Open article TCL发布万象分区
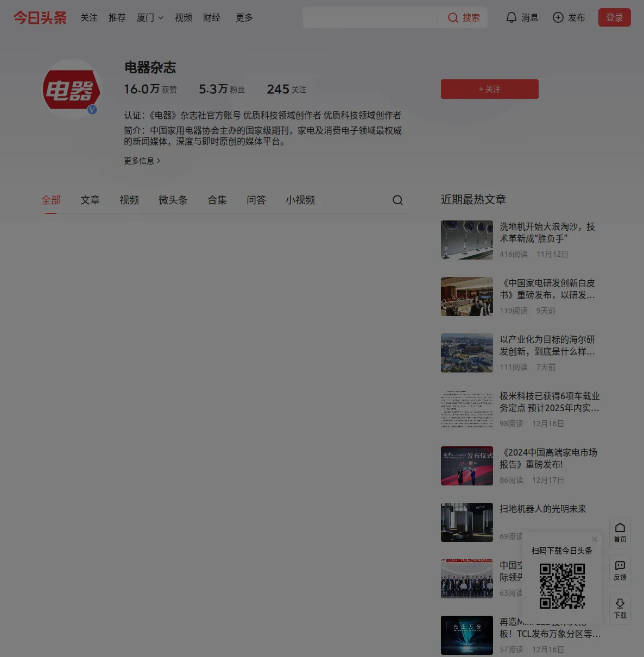Image resolution: width=644 pixels, height=657 pixels. 550,628
